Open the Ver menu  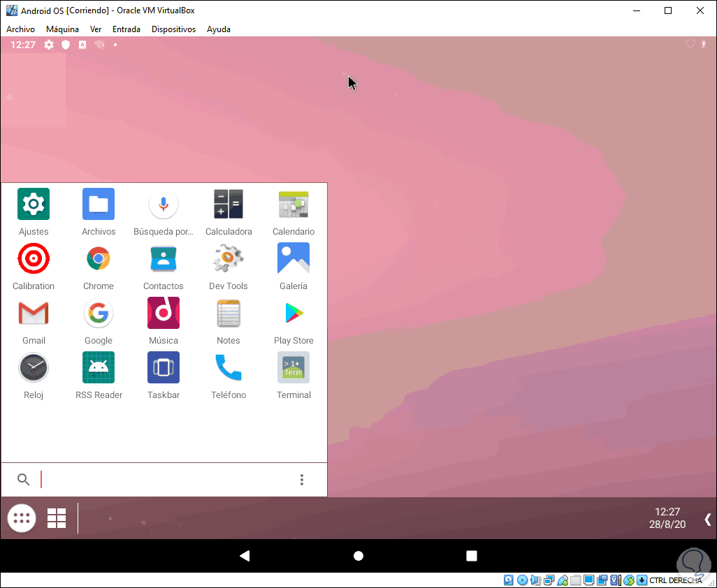(96, 29)
